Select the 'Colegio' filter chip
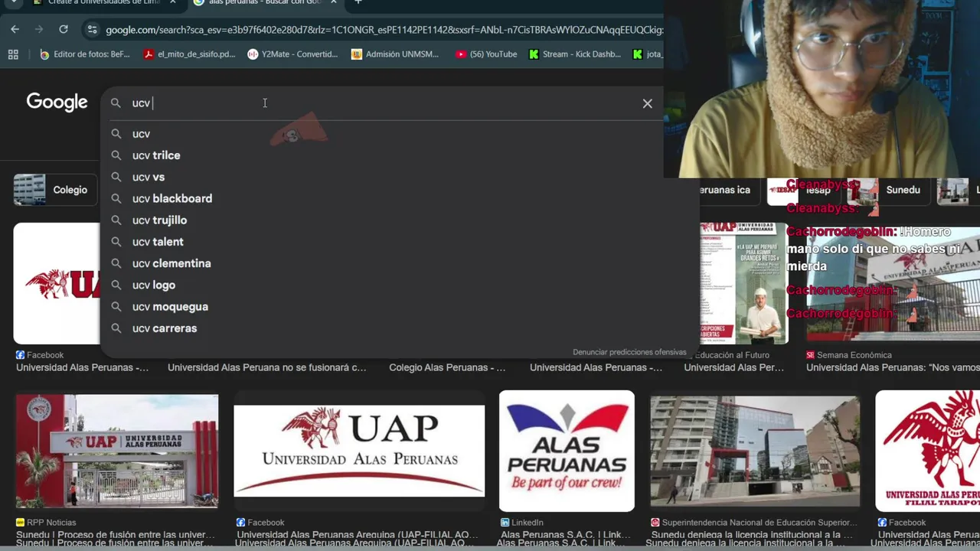 [x=55, y=190]
